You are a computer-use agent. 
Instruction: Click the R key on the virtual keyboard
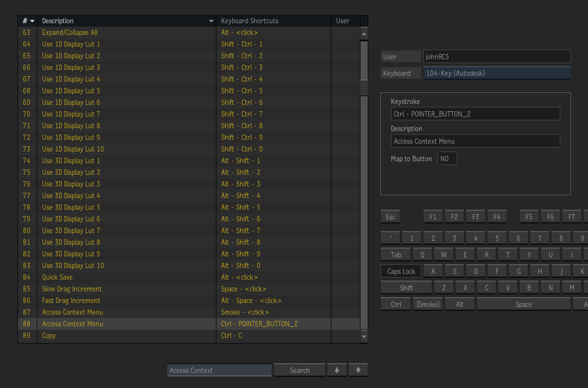pos(486,254)
